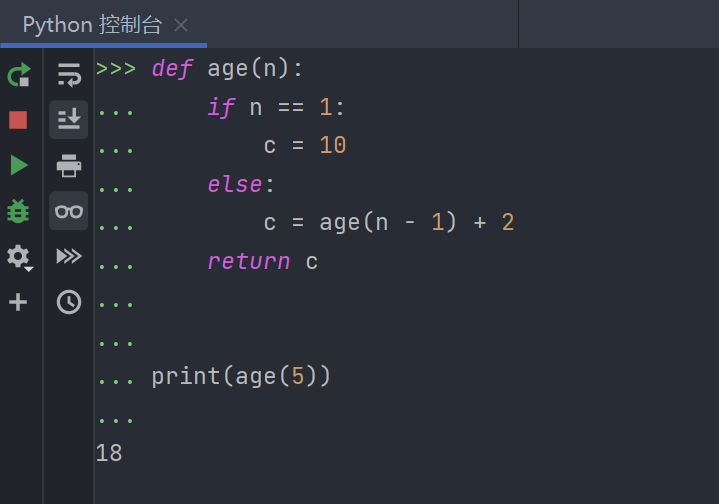The height and width of the screenshot is (504, 719).
Task: Open console settings gear dropdown
Action: (x=19, y=257)
